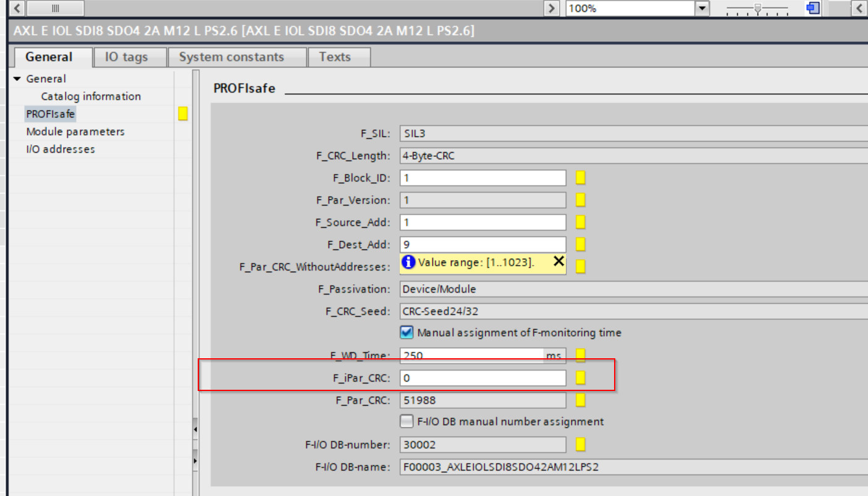Select Module parameters in the tree
The height and width of the screenshot is (496, 868).
(x=75, y=132)
